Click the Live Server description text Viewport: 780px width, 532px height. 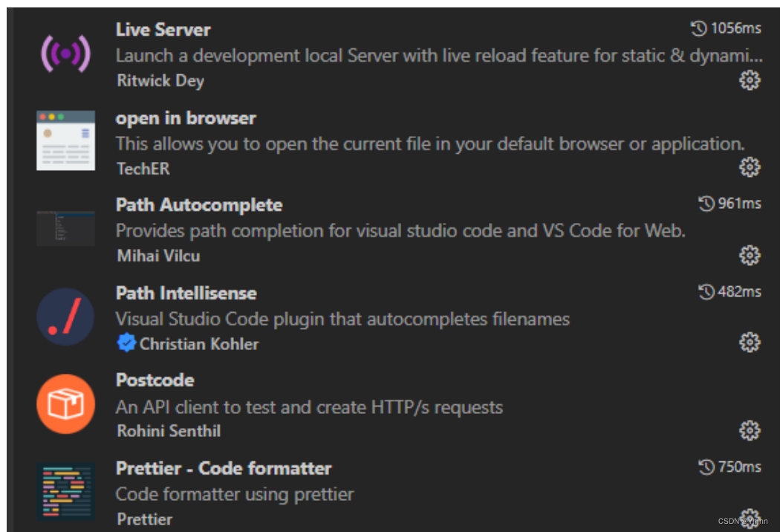click(439, 56)
